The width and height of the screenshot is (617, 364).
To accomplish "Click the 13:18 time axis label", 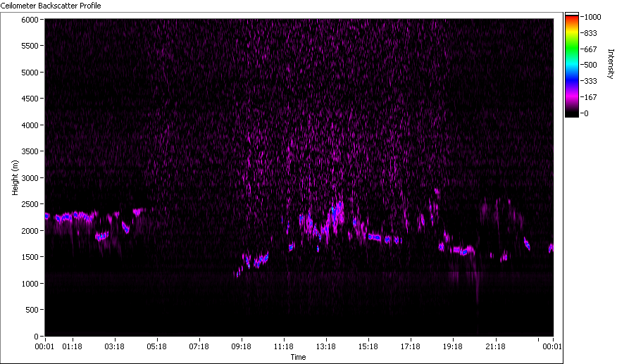I will click(x=326, y=346).
